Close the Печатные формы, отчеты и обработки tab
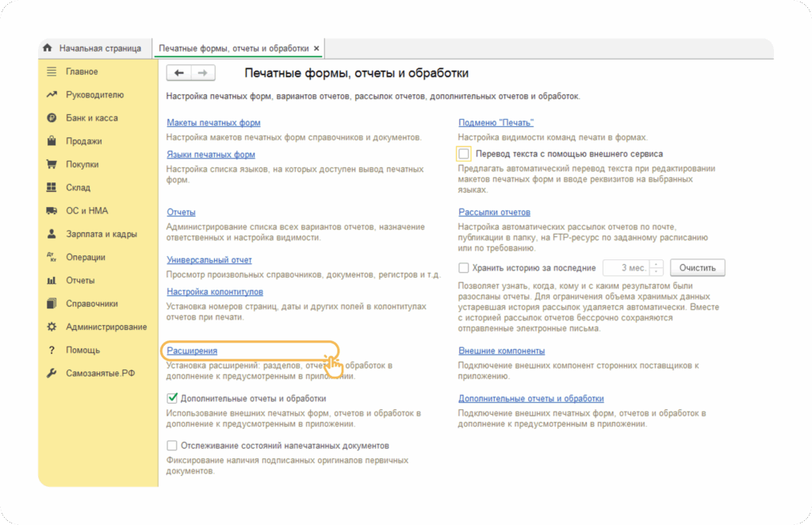This screenshot has width=812, height=525. pos(317,48)
